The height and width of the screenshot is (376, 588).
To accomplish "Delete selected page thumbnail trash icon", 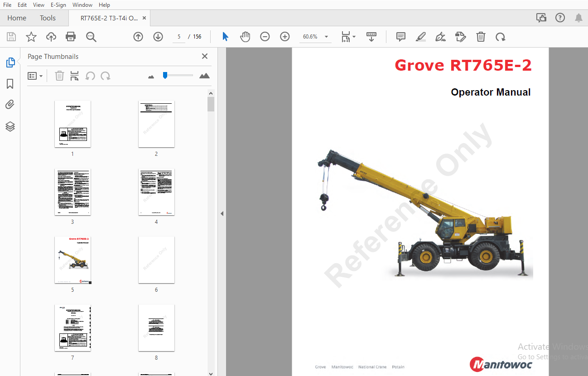I will tap(59, 76).
